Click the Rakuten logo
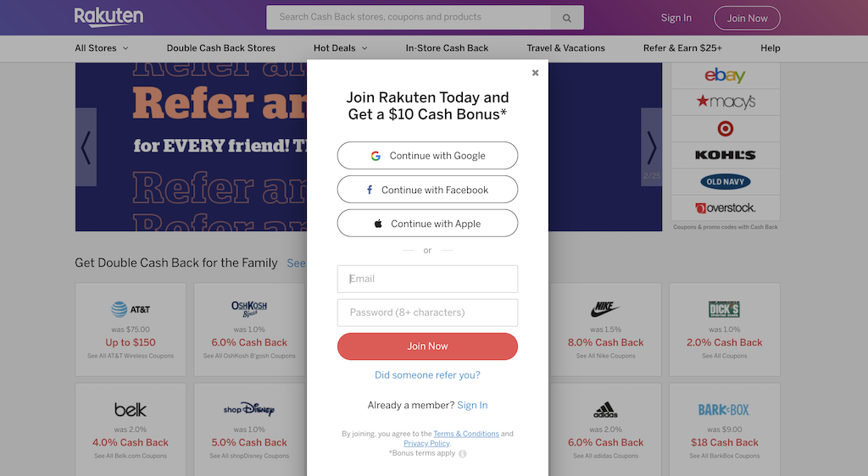 (109, 17)
